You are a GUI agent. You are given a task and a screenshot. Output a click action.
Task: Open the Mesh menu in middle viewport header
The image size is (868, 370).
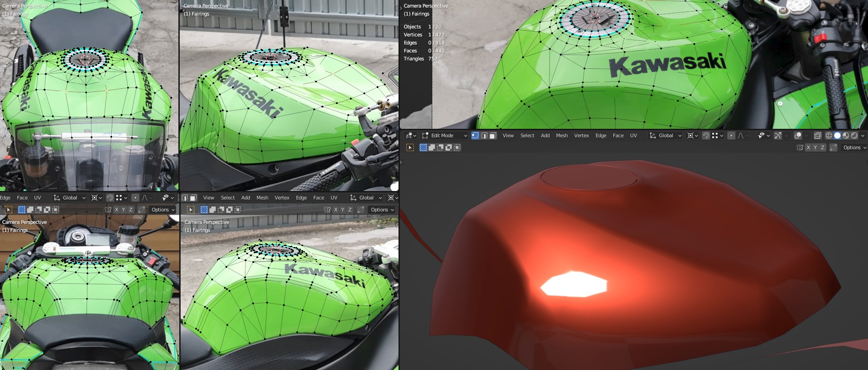click(262, 198)
